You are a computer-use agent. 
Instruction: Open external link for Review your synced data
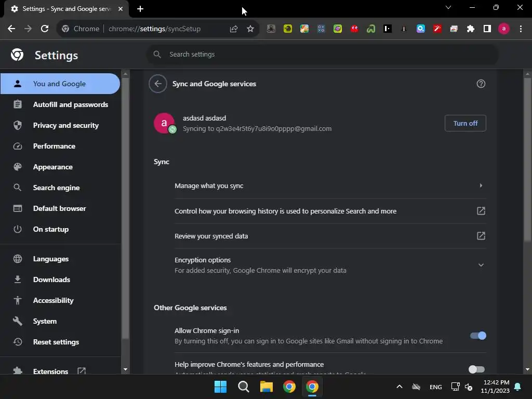coord(481,236)
